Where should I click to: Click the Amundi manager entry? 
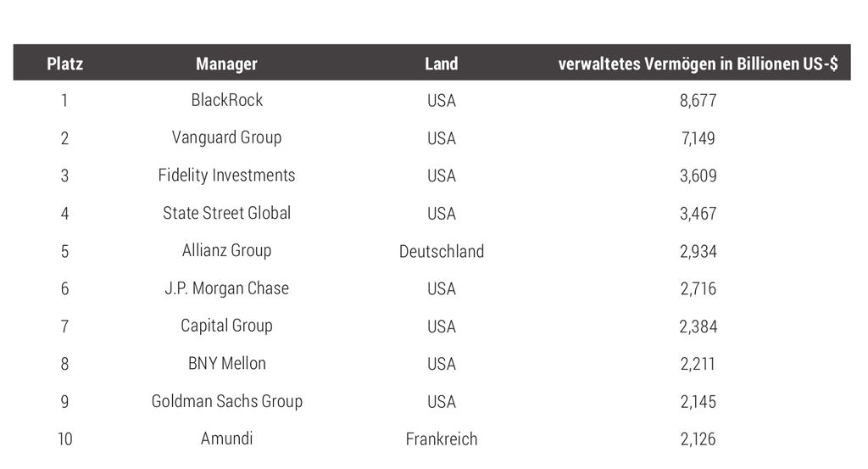[226, 439]
